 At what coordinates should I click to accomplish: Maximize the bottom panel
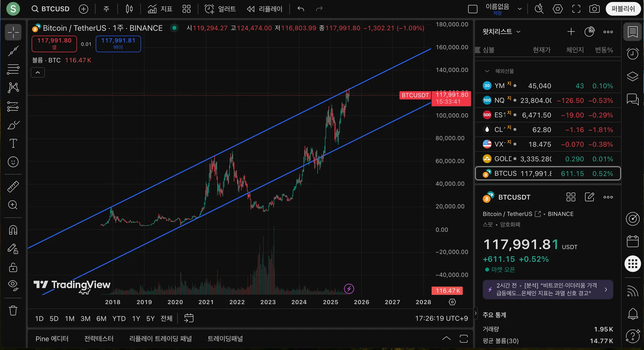(x=464, y=339)
